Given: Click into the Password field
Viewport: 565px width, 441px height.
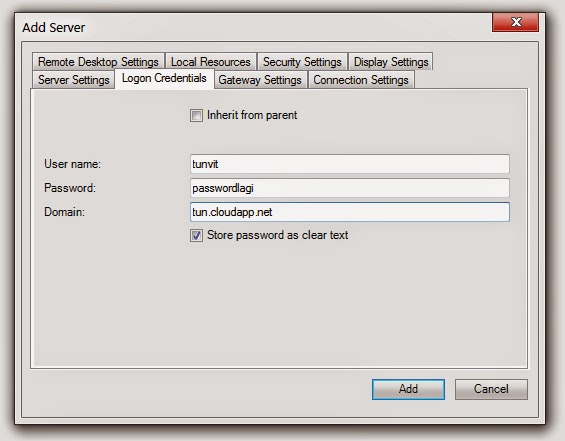Looking at the screenshot, I should click(x=350, y=188).
